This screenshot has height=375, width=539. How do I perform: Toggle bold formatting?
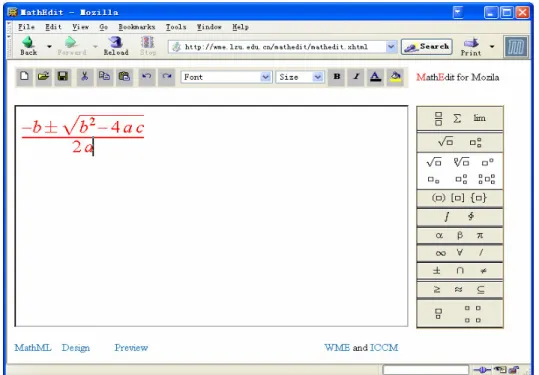337,77
